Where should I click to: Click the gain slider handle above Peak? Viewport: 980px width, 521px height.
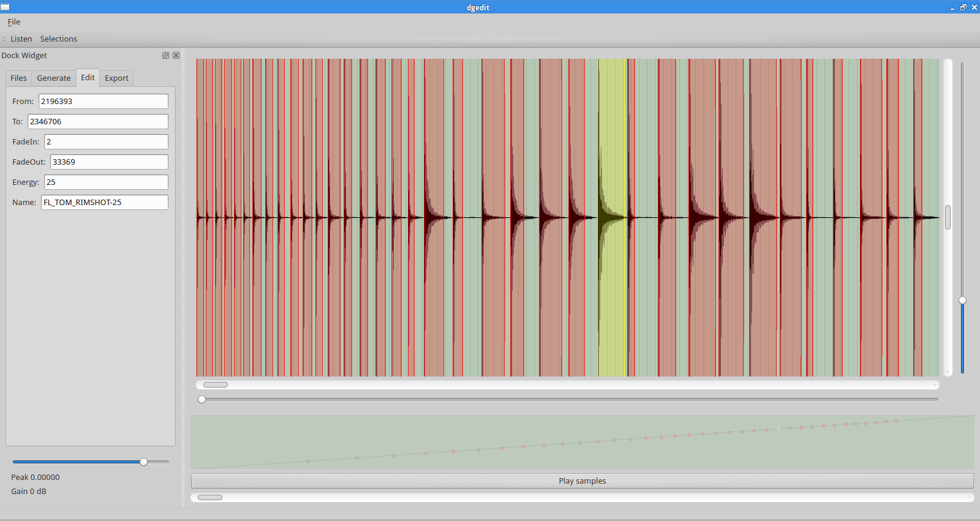coord(143,462)
